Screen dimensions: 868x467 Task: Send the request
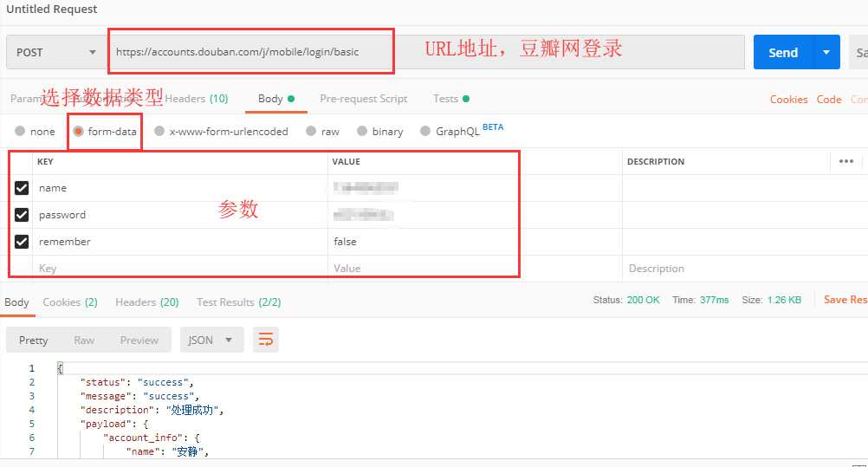[x=783, y=53]
